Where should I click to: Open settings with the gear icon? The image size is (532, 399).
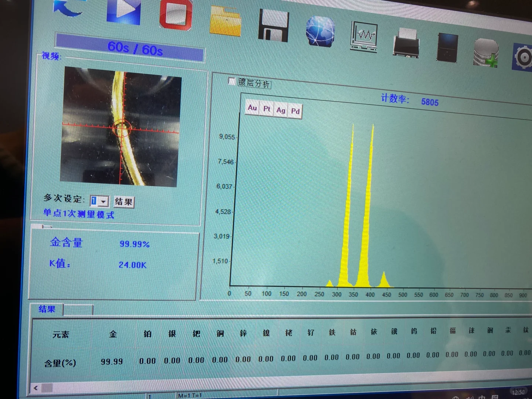(x=523, y=57)
